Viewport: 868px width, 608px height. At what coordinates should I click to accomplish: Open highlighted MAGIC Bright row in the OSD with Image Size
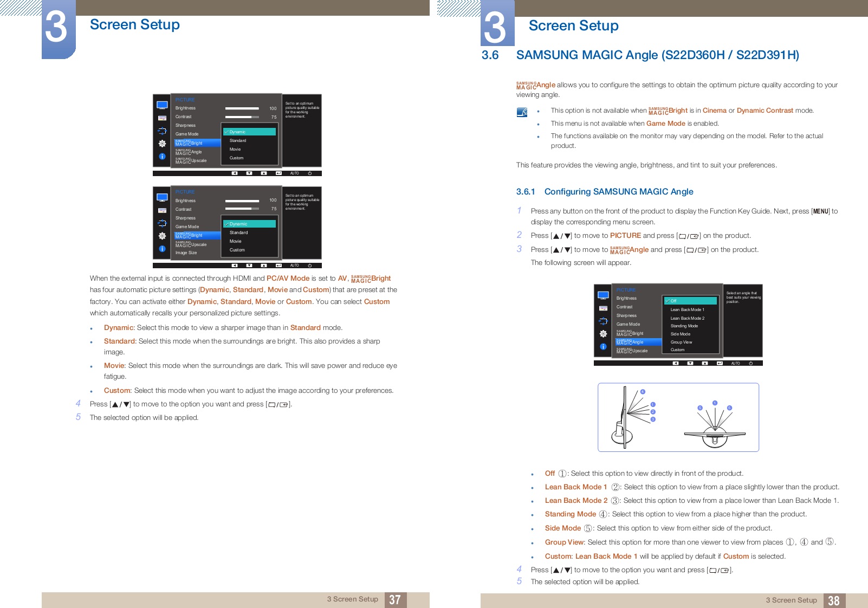coord(197,235)
